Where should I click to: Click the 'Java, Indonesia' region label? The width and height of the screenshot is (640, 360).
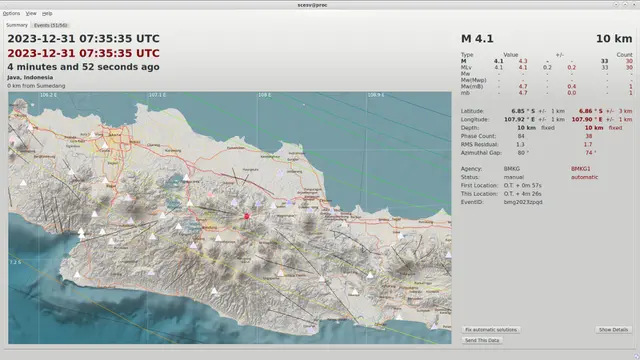click(30, 77)
